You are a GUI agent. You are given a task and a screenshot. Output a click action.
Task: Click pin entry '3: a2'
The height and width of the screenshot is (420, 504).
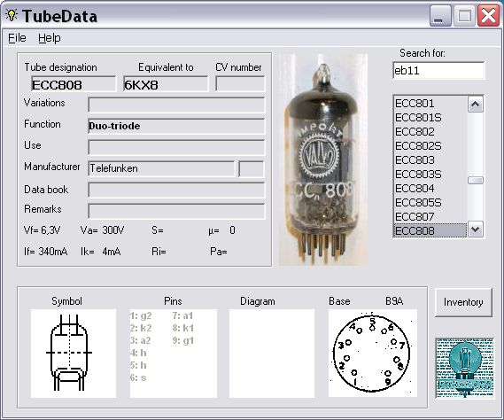click(141, 340)
